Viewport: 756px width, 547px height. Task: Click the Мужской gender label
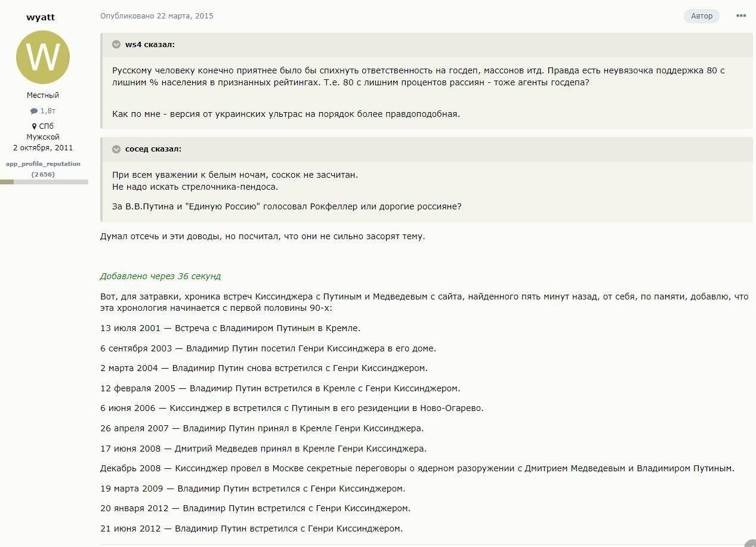coord(43,137)
